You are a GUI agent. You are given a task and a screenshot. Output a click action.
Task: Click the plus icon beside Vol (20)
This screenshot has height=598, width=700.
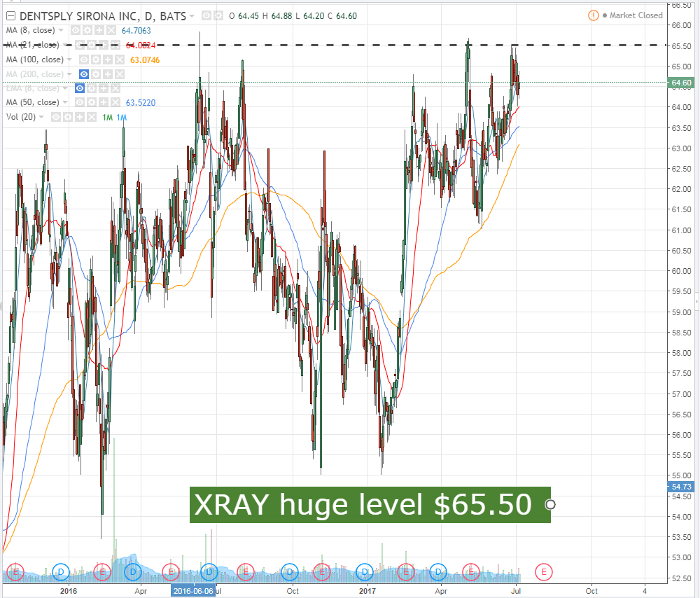80,117
